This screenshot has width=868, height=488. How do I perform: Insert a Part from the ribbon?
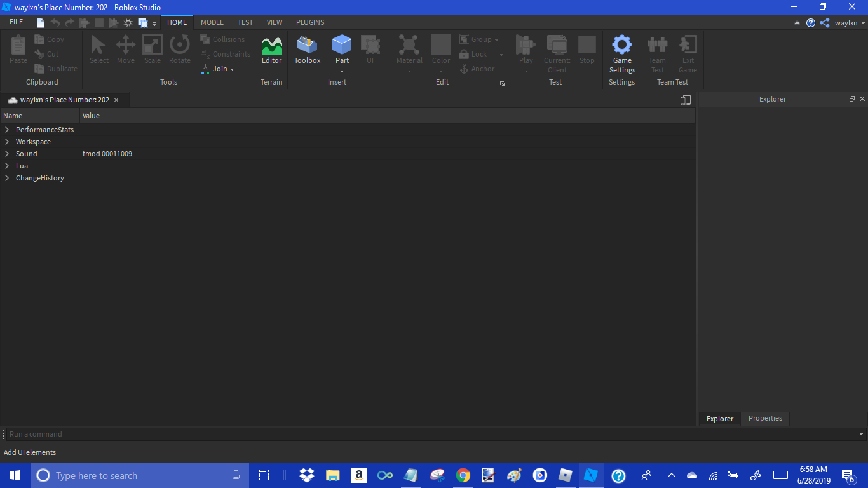click(342, 50)
